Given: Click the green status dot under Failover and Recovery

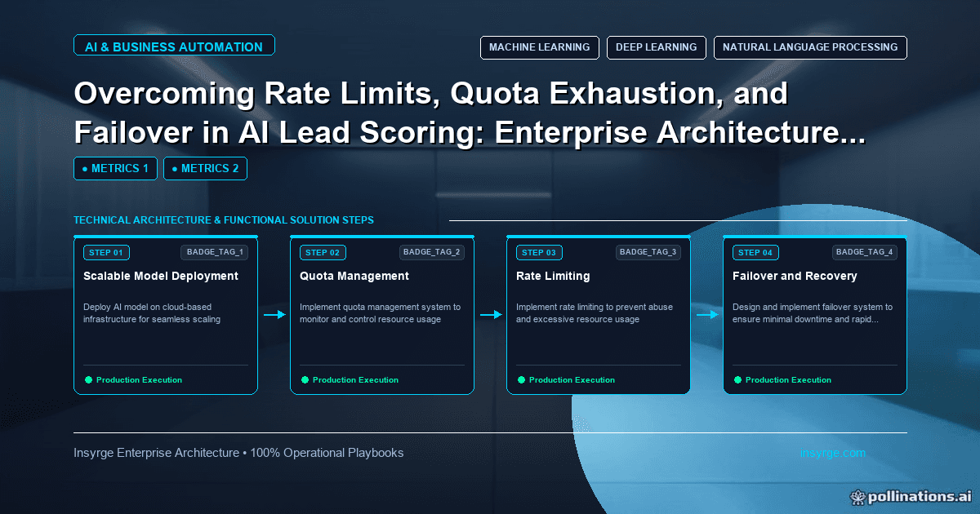Looking at the screenshot, I should [737, 379].
